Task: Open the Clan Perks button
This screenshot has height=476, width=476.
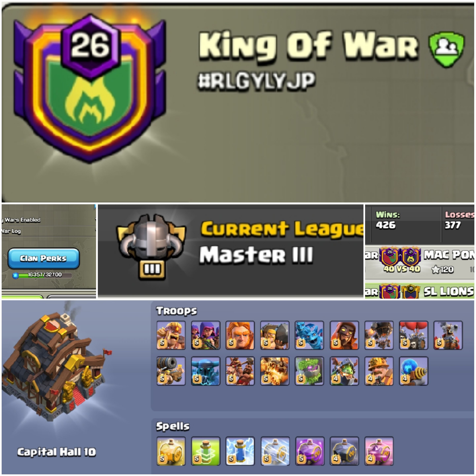Action: 44,258
